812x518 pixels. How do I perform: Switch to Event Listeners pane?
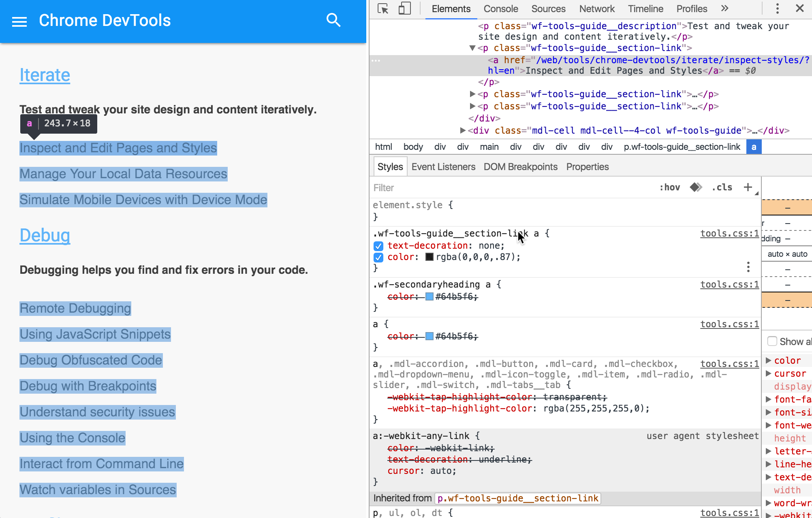coord(443,167)
